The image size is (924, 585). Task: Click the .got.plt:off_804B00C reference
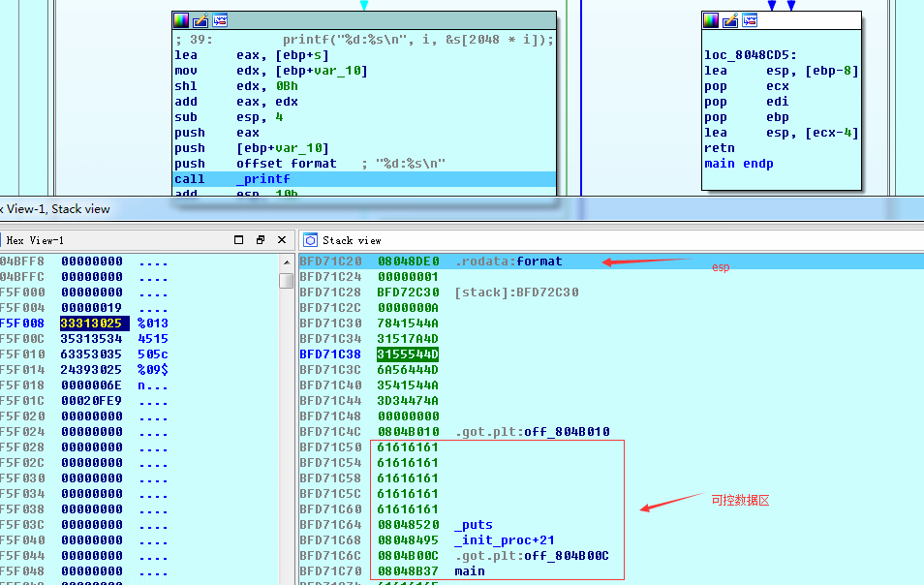(x=532, y=556)
